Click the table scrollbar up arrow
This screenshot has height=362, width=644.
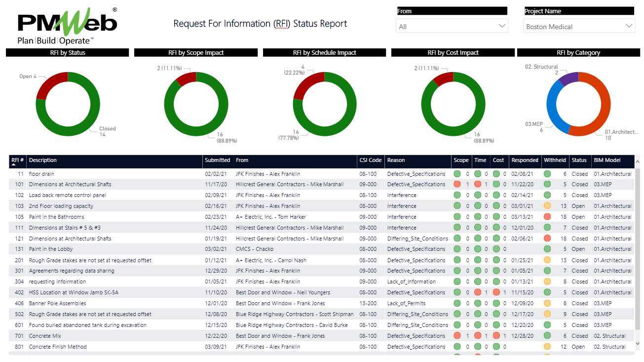(637, 161)
